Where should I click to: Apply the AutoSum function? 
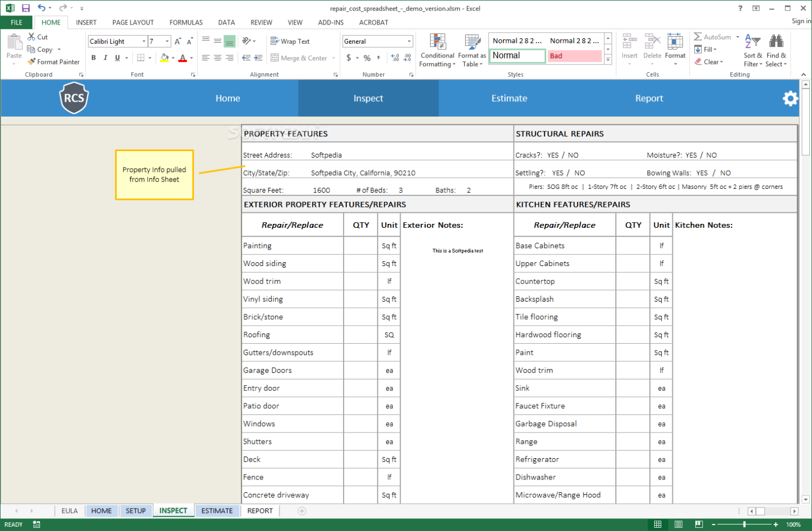click(x=713, y=37)
